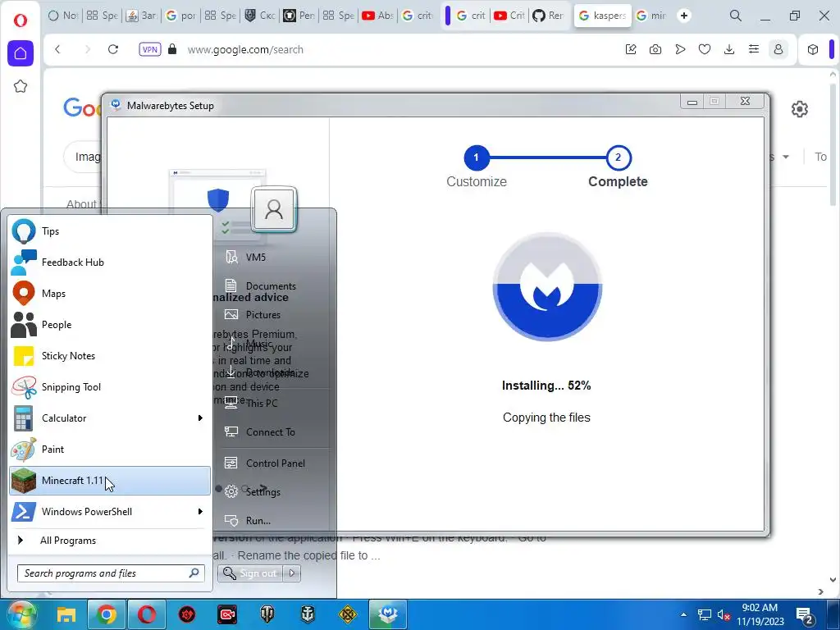Open Google Chrome from the taskbar

107,614
